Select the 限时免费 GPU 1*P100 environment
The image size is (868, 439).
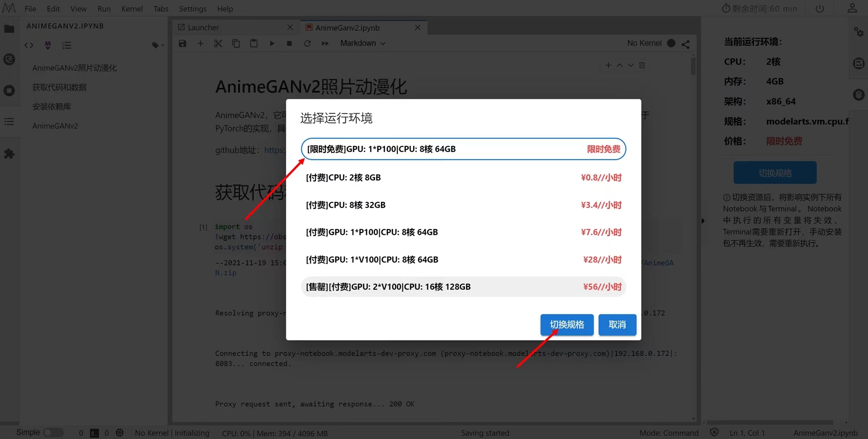click(x=463, y=149)
